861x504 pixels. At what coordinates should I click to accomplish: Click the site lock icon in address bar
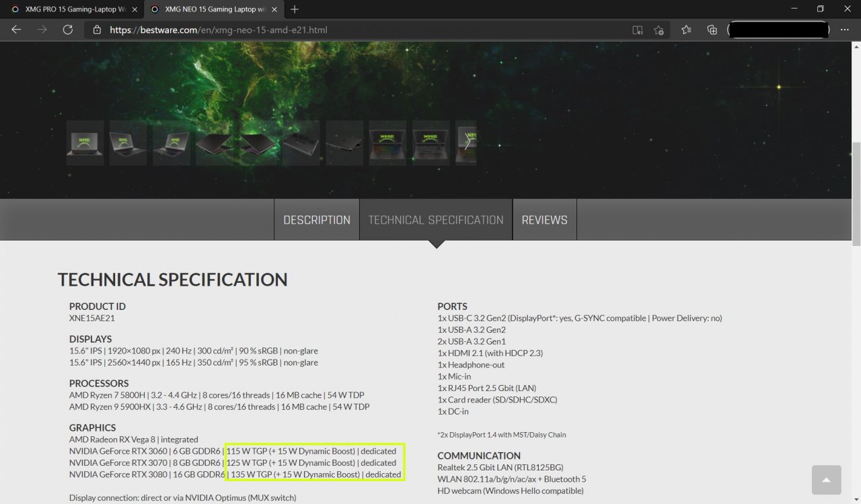pyautogui.click(x=97, y=30)
